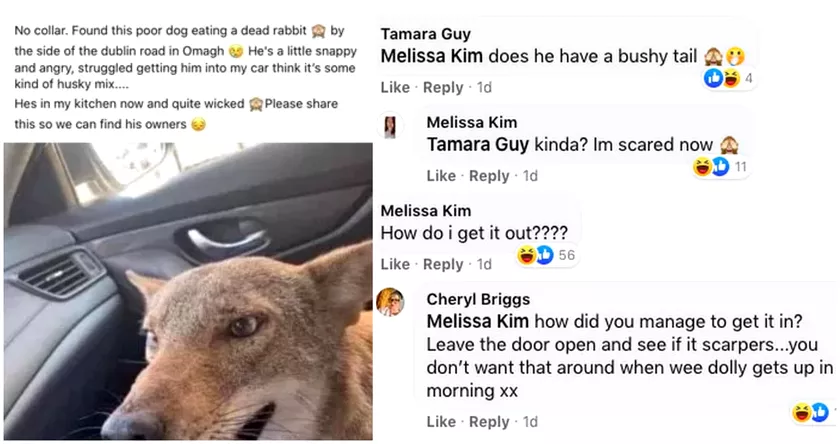Reply to Tamara Guy's comment
This screenshot has width=840, height=444.
pos(443,87)
